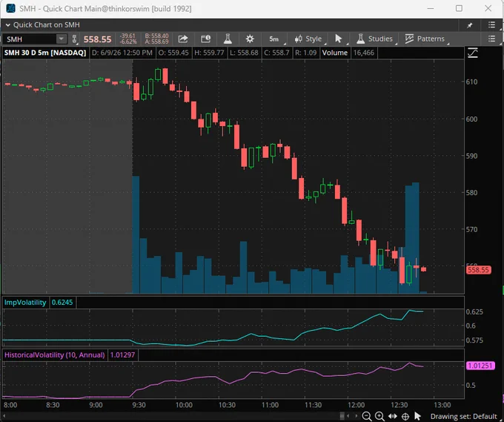The image size is (504, 422).
Task: Click the 9:30 time axis label
Action: tap(139, 405)
